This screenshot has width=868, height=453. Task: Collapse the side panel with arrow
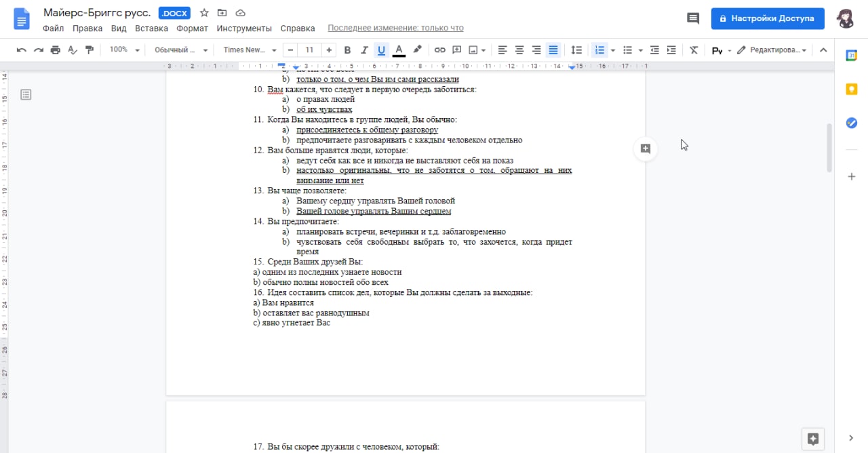pyautogui.click(x=852, y=438)
